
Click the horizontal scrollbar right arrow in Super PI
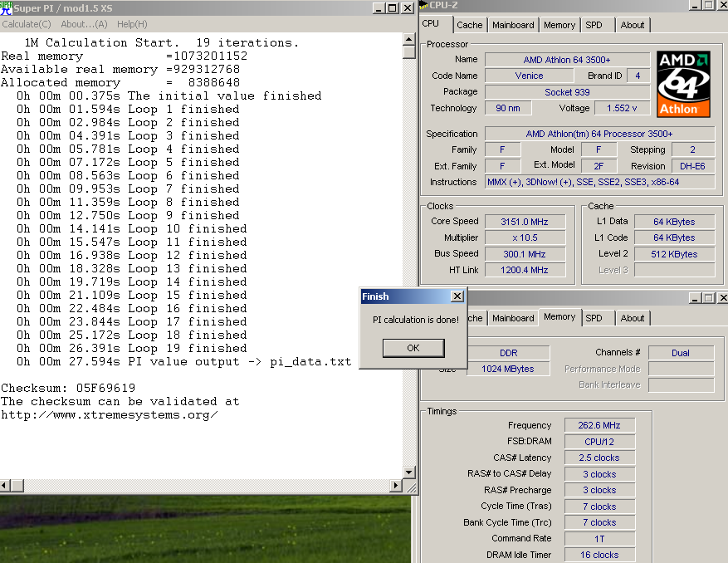click(x=396, y=486)
